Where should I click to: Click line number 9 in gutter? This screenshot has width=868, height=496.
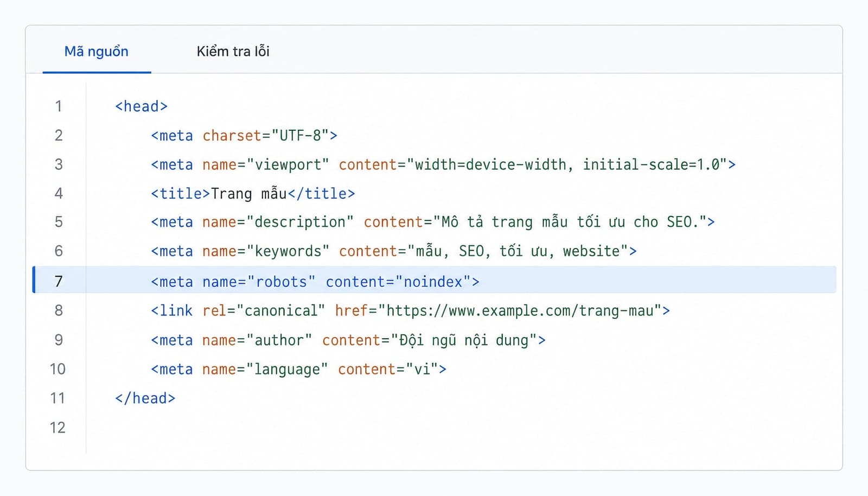click(59, 340)
